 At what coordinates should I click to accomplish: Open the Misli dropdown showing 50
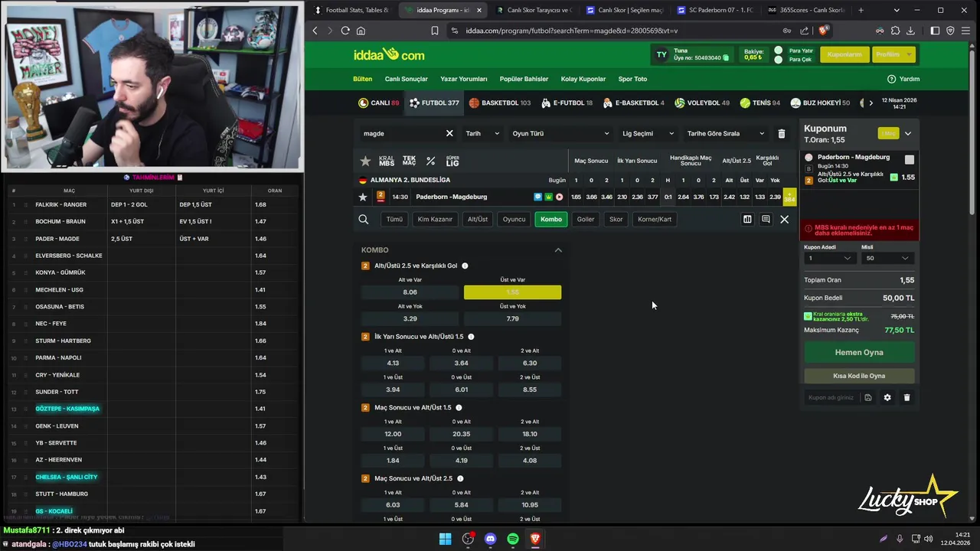(887, 259)
